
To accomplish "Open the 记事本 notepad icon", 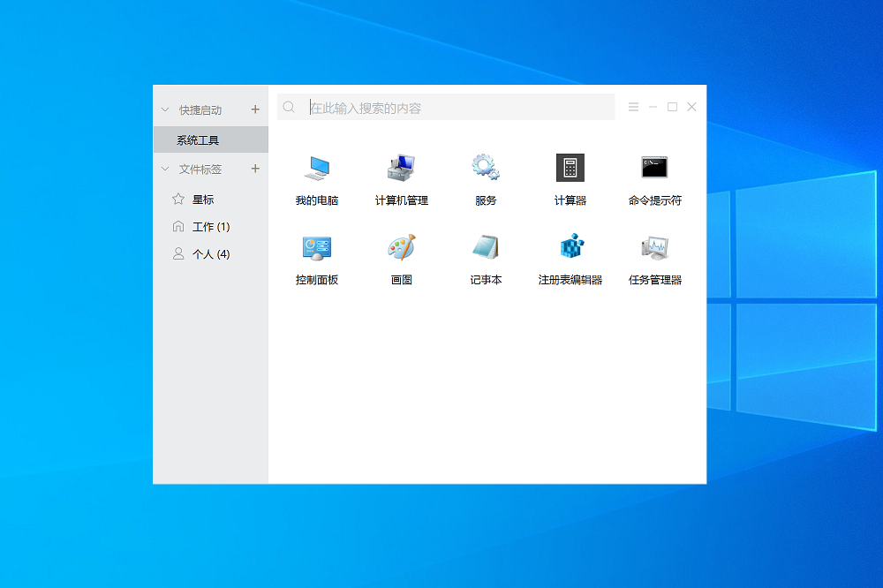I will coord(486,248).
